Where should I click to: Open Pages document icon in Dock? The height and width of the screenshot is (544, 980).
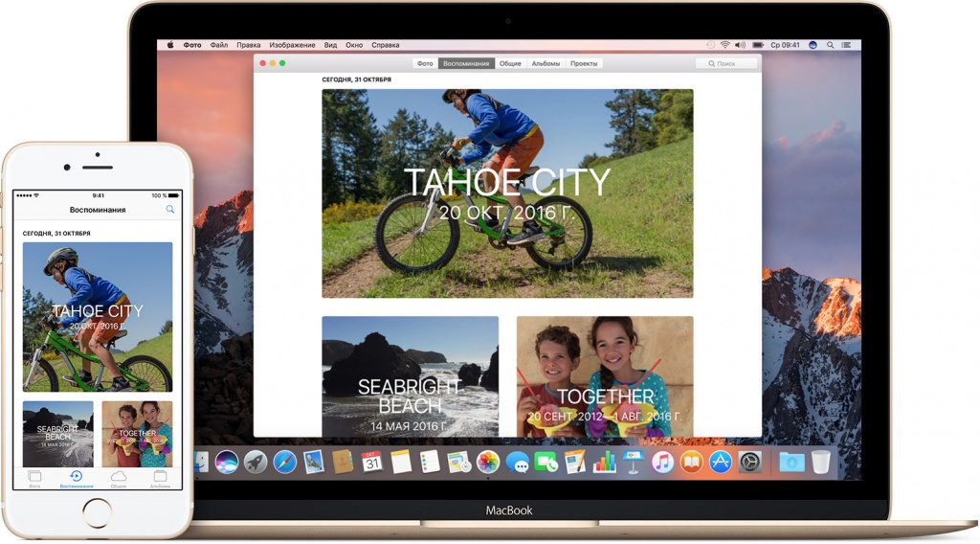(575, 463)
